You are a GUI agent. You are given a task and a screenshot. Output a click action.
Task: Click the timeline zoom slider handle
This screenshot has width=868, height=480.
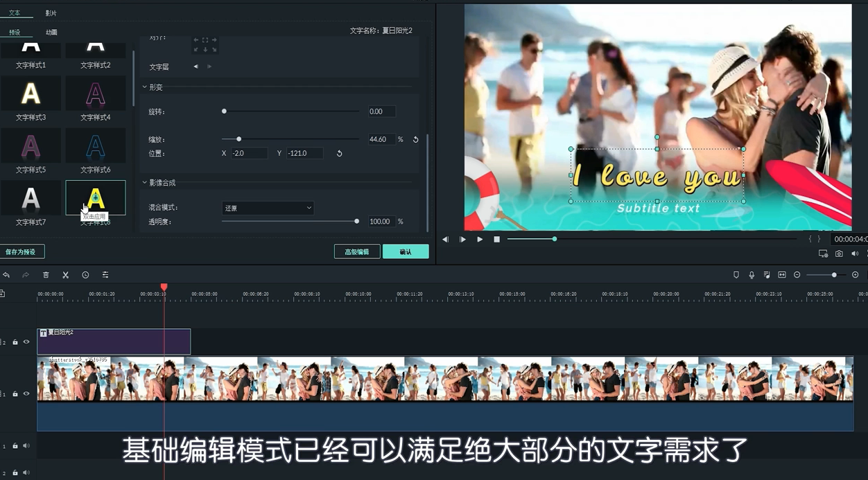click(834, 275)
